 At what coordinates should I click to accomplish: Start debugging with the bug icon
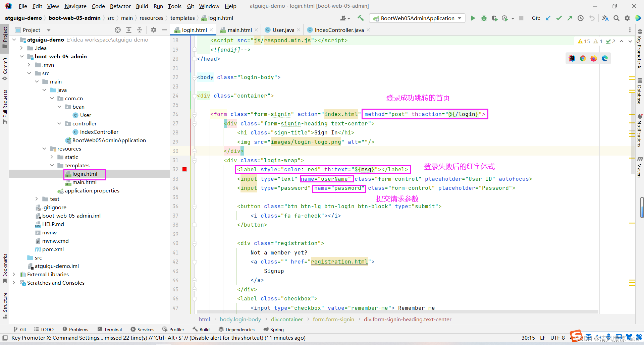pyautogui.click(x=484, y=18)
